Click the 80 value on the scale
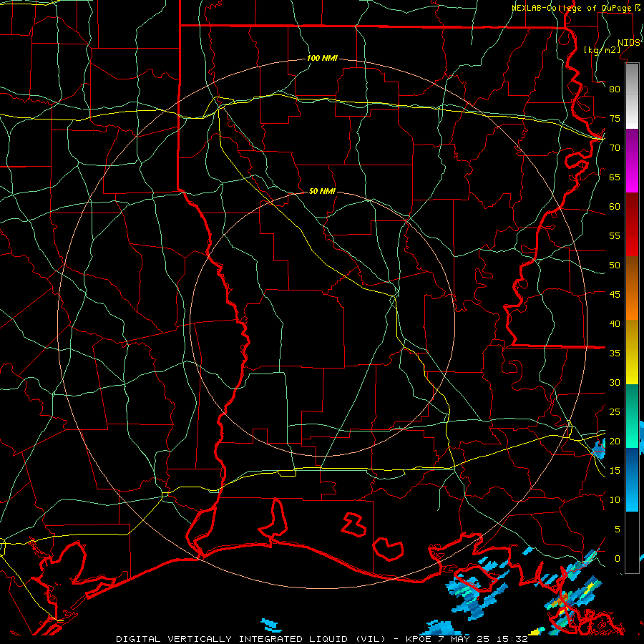The image size is (644, 644). pos(615,89)
